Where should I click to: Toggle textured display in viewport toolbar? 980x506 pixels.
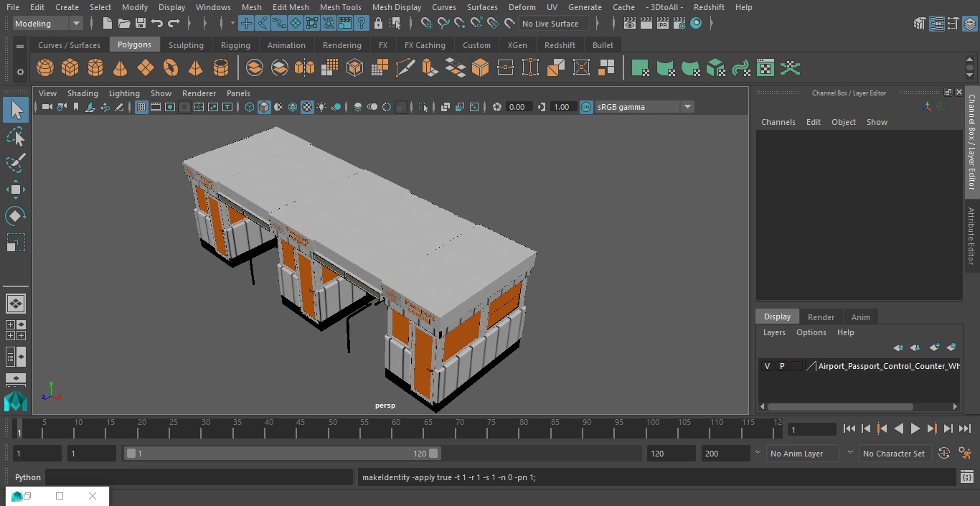307,107
